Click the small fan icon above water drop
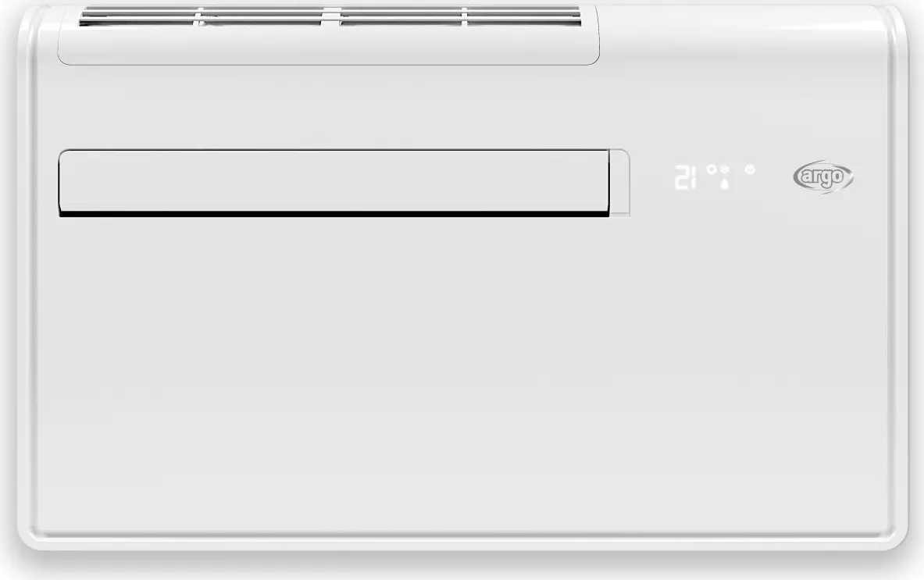Image resolution: width=924 pixels, height=580 pixels. pyautogui.click(x=724, y=169)
